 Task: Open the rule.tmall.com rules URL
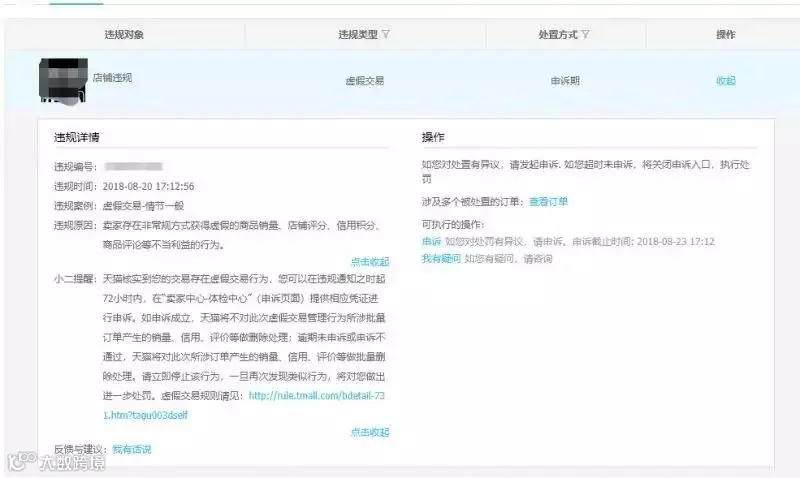pyautogui.click(x=244, y=405)
